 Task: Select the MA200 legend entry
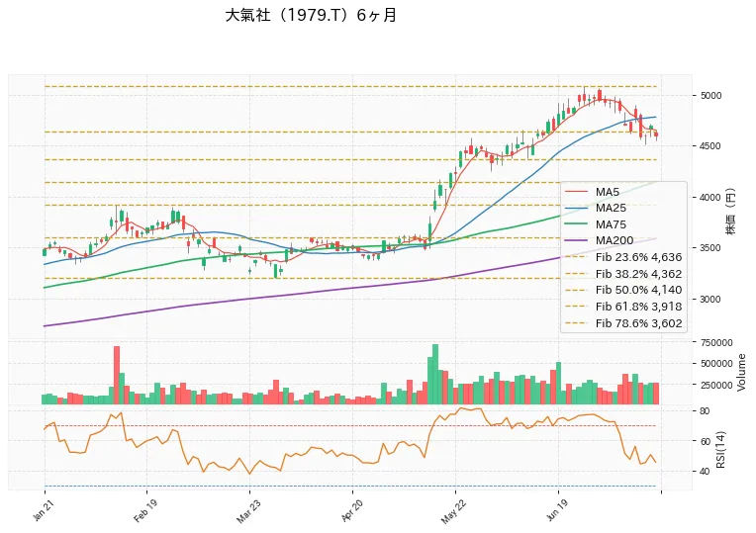pyautogui.click(x=599, y=240)
